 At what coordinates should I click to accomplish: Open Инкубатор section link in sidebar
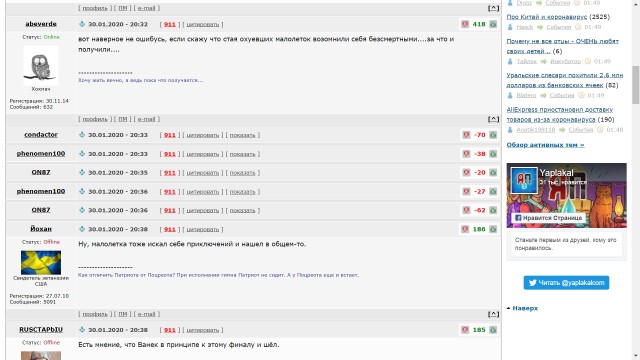coord(565,61)
